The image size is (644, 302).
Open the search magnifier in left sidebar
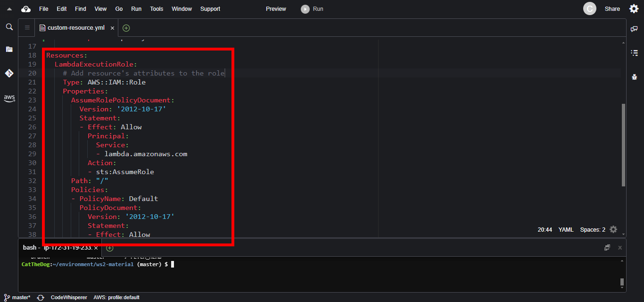pyautogui.click(x=9, y=27)
